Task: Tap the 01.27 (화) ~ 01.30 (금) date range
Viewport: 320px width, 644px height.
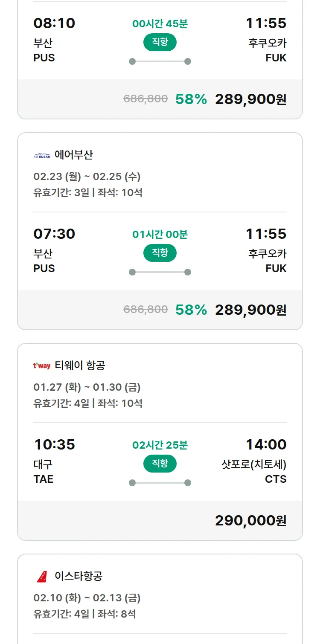Action: tap(87, 387)
